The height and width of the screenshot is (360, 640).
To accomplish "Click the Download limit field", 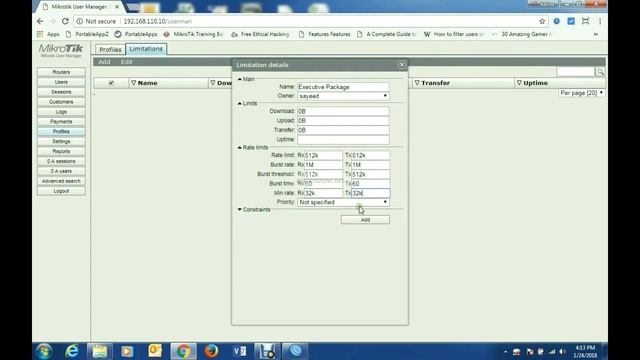I will click(343, 111).
